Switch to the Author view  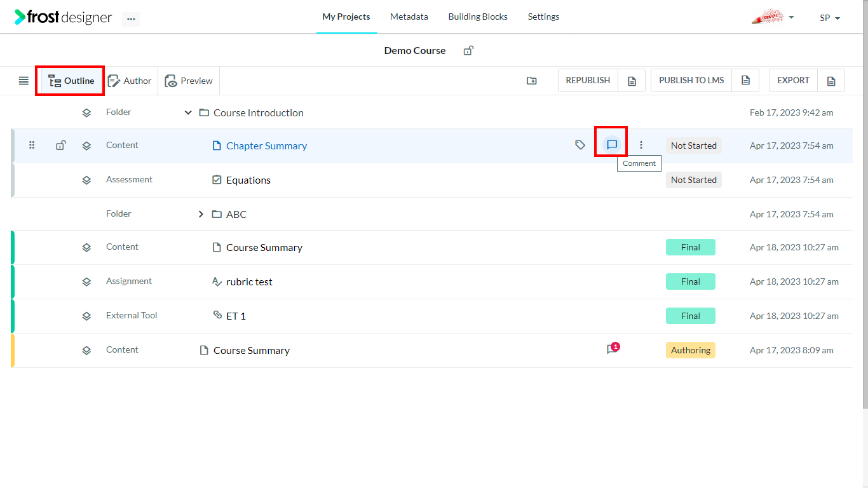pyautogui.click(x=130, y=81)
